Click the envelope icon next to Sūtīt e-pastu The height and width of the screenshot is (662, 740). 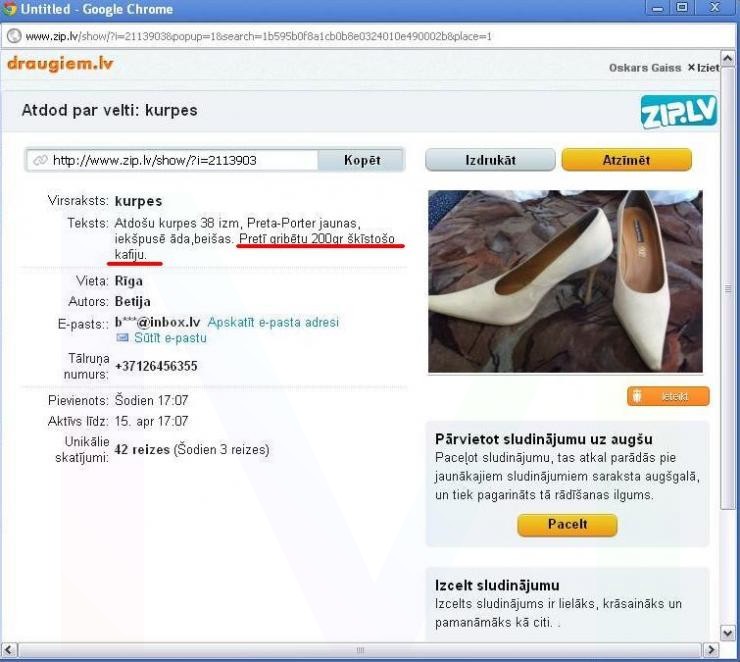click(122, 337)
